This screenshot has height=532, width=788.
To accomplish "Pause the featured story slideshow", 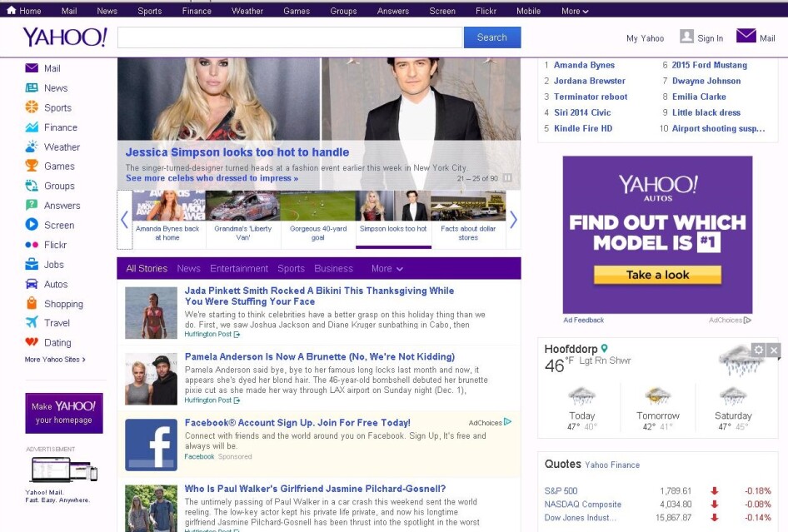I will pyautogui.click(x=507, y=178).
